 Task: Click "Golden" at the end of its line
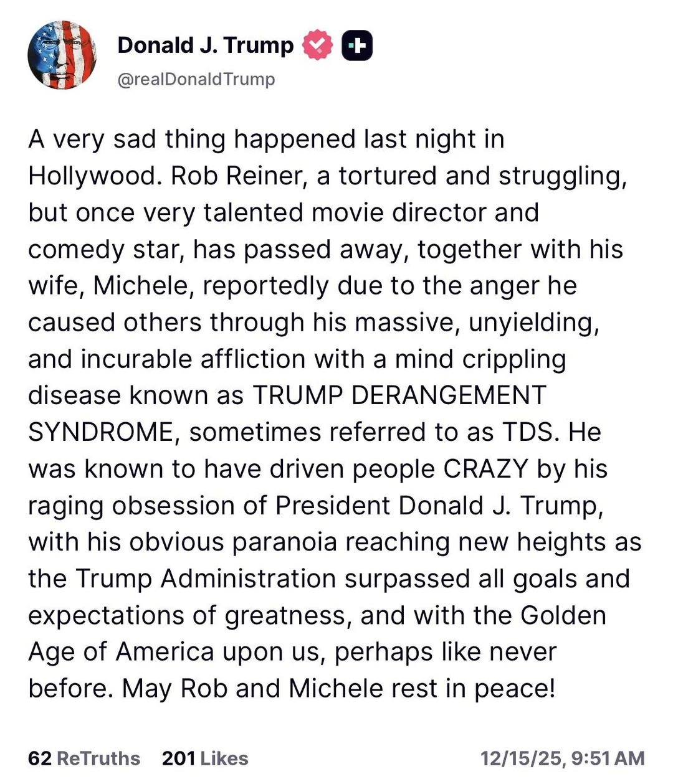[563, 615]
